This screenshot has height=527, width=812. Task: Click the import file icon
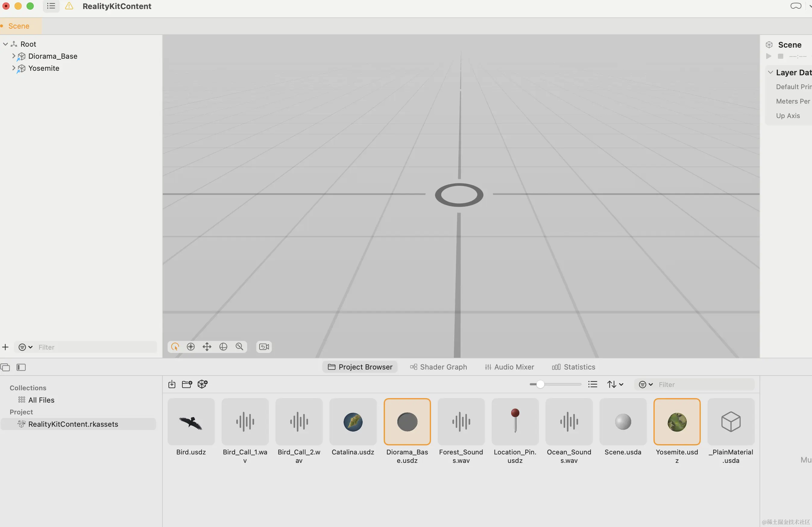(172, 384)
